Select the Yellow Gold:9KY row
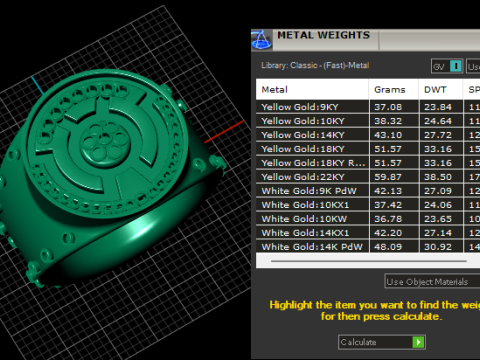This screenshot has height=360, width=480. pos(368,107)
